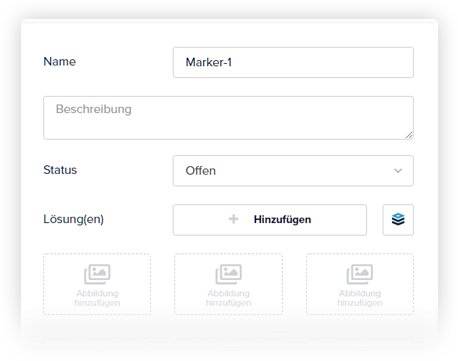
Task: Click the Status label
Action: point(60,170)
